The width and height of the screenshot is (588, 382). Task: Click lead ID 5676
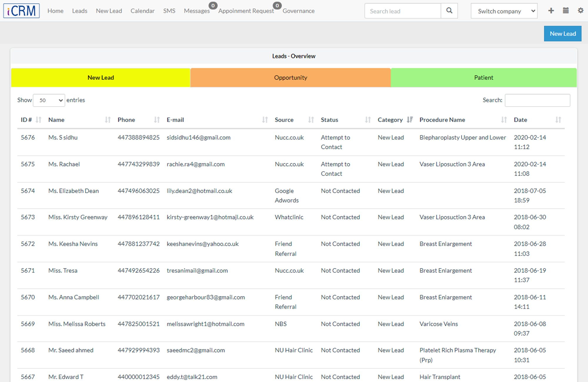28,138
